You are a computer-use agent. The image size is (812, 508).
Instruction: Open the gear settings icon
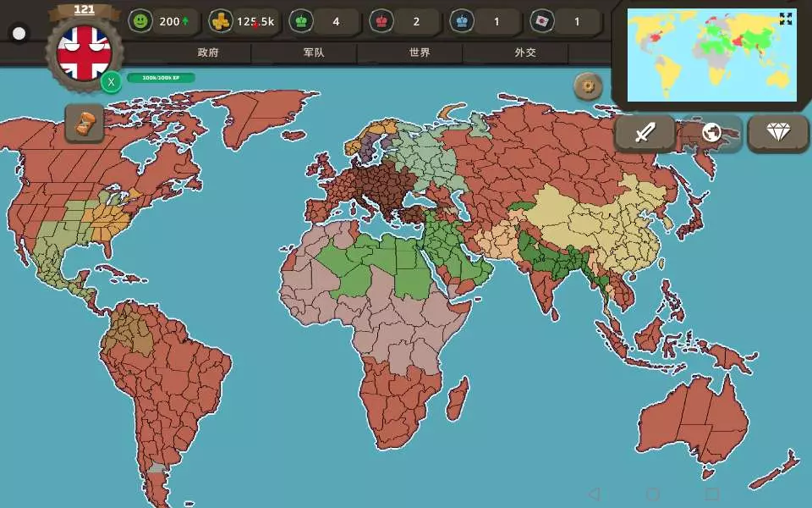click(x=589, y=86)
